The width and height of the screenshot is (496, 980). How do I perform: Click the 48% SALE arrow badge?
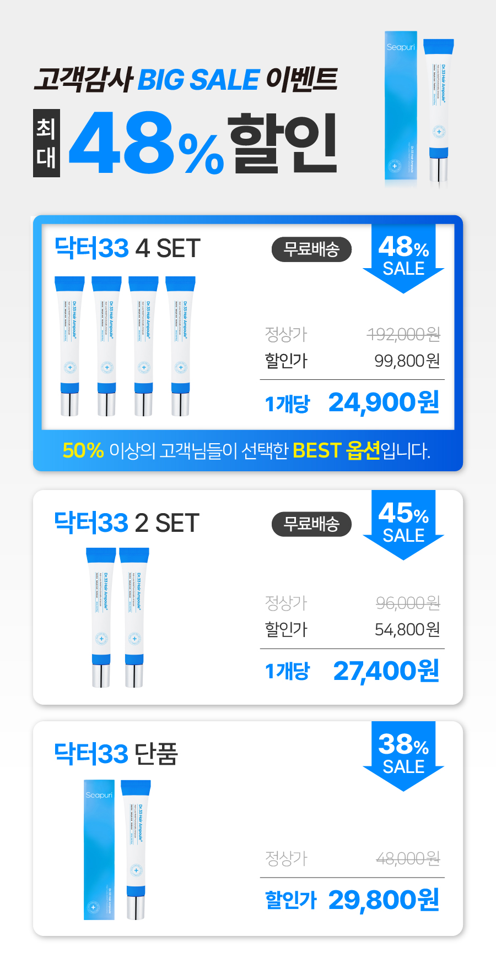point(403,258)
